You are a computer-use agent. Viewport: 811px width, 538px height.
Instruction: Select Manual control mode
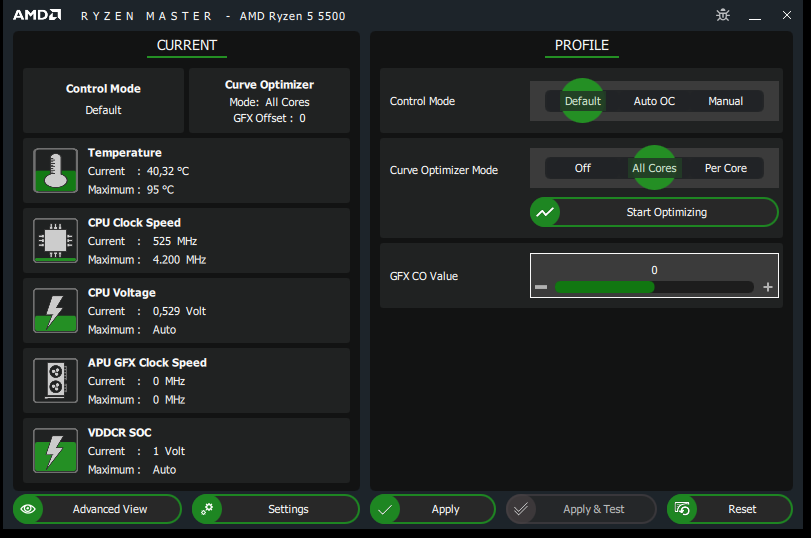coord(726,101)
